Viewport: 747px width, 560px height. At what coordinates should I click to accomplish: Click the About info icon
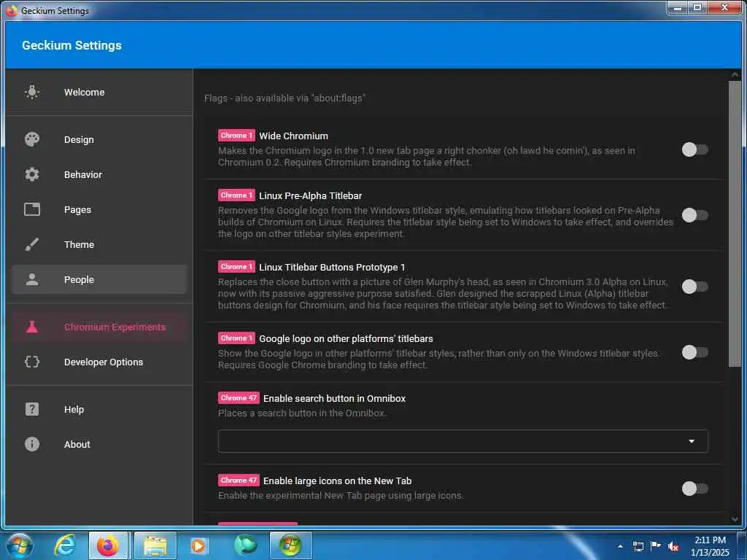pyautogui.click(x=32, y=444)
